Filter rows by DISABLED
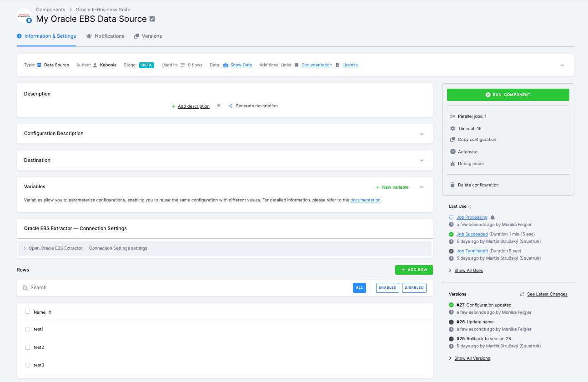Screen dimensions: 588x382 [414, 288]
